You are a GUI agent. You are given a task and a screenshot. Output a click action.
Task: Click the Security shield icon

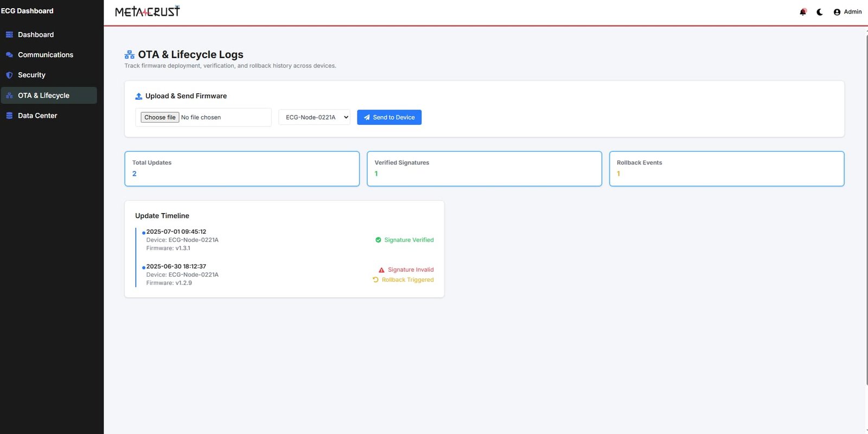(x=9, y=75)
